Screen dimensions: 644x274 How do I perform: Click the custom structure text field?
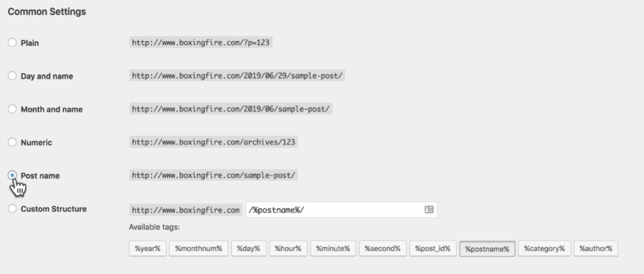[x=341, y=210]
